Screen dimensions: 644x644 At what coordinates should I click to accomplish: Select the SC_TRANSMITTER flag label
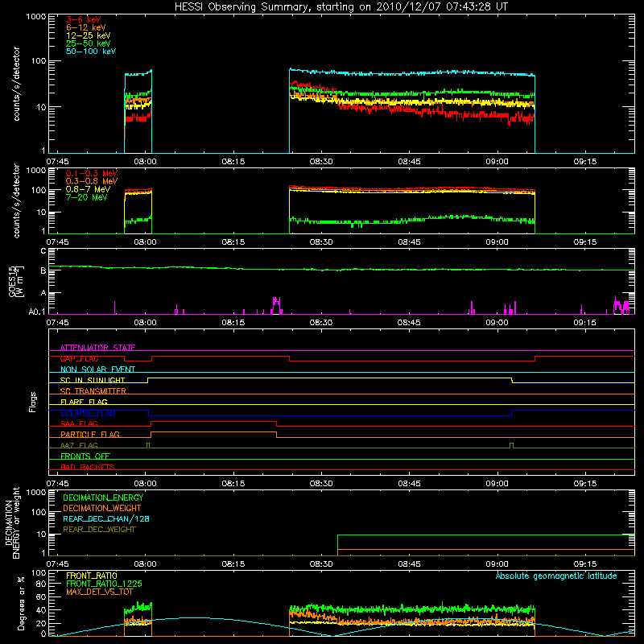93,391
